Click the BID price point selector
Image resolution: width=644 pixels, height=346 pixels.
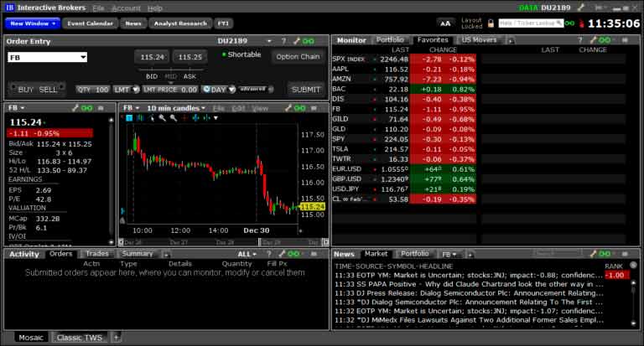(x=152, y=76)
